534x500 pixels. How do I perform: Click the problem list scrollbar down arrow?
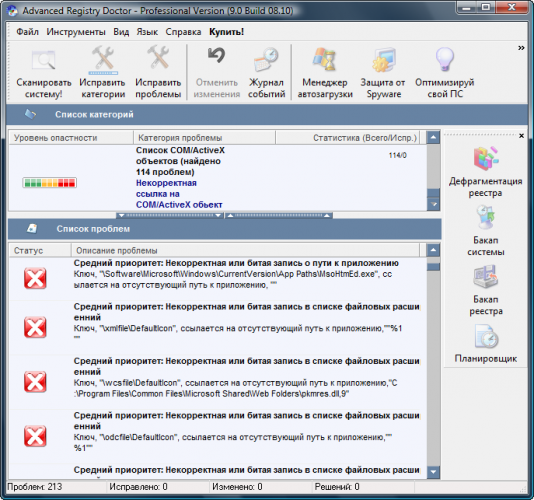(x=433, y=472)
